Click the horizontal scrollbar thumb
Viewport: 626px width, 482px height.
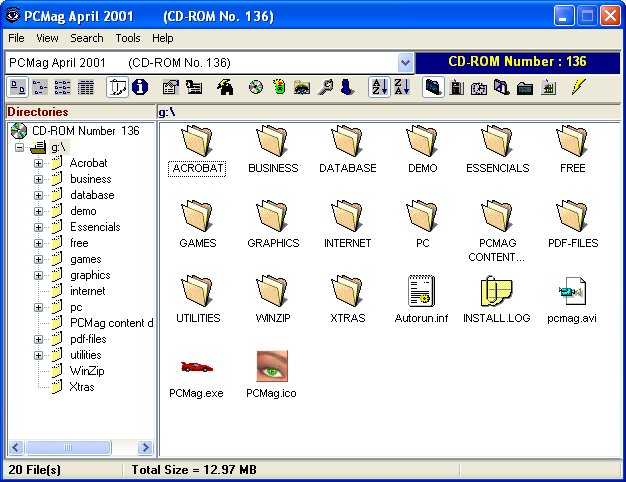click(68, 447)
